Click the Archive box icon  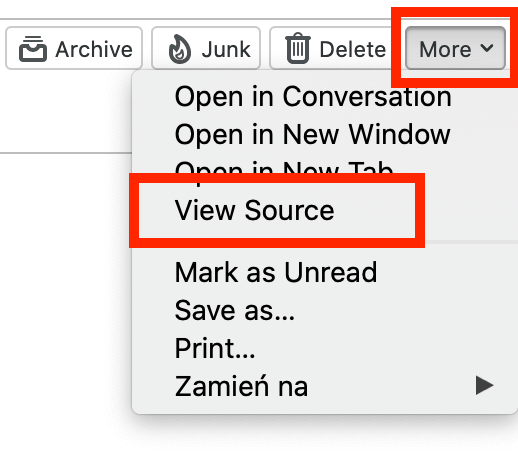pyautogui.click(x=33, y=49)
